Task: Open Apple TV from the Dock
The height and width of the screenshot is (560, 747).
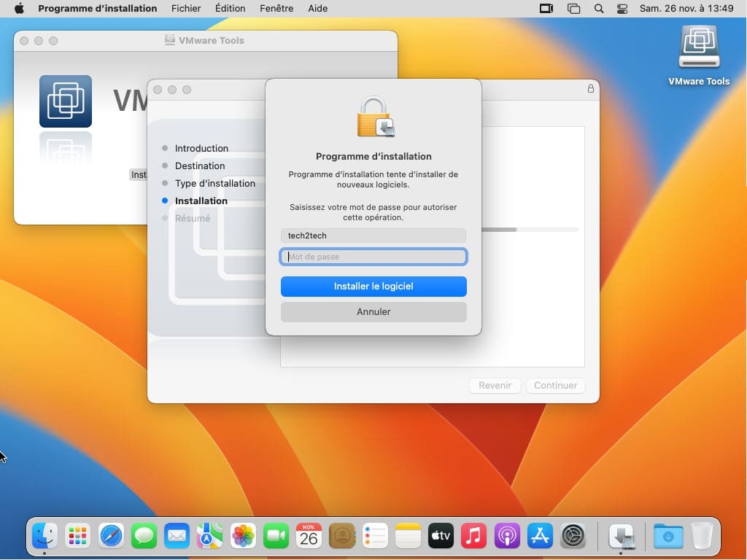Action: [441, 536]
